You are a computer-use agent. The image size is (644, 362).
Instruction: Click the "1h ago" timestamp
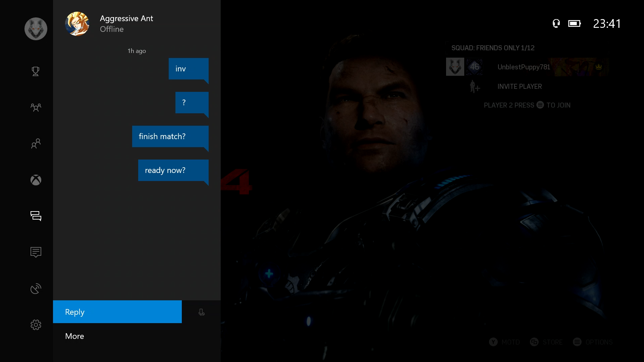(x=137, y=51)
